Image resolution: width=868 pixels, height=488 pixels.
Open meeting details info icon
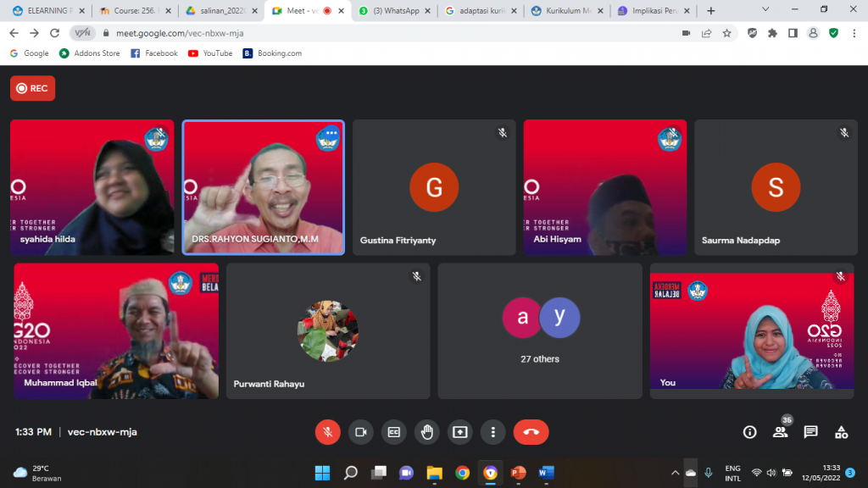[749, 432]
